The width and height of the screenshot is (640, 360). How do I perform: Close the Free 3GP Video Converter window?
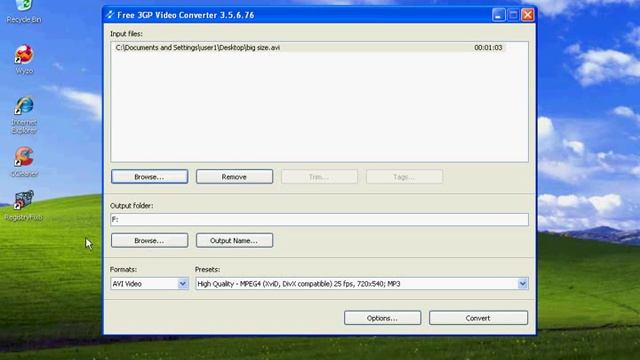click(x=528, y=15)
